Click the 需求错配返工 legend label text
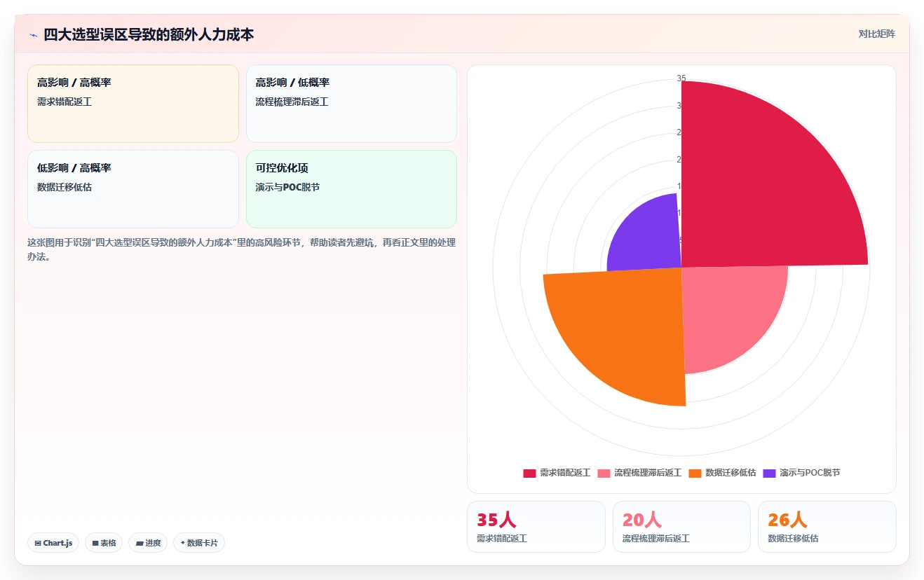 tap(565, 473)
